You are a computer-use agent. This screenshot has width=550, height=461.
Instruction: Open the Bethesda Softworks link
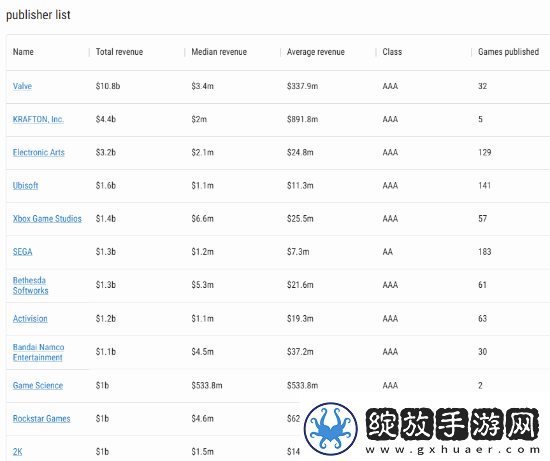tap(31, 285)
